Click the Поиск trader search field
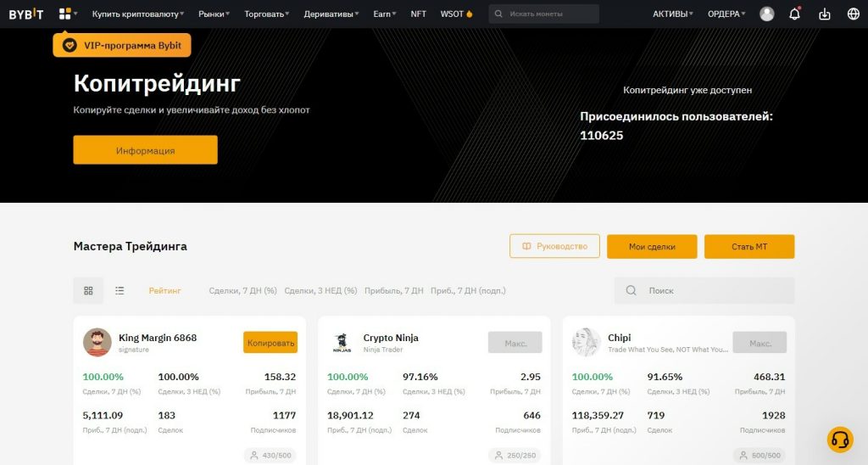This screenshot has height=465, width=868. pos(704,290)
